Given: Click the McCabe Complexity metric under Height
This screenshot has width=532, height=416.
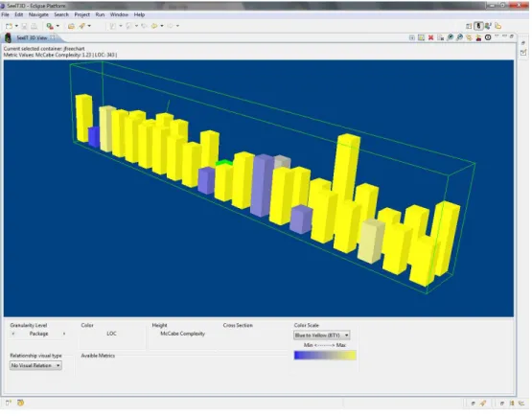Looking at the screenshot, I should coord(182,334).
